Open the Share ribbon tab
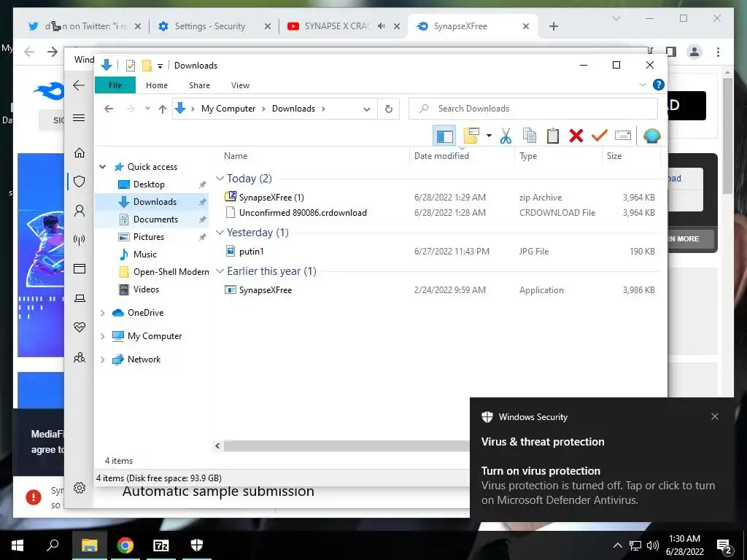747x560 pixels. 199,85
